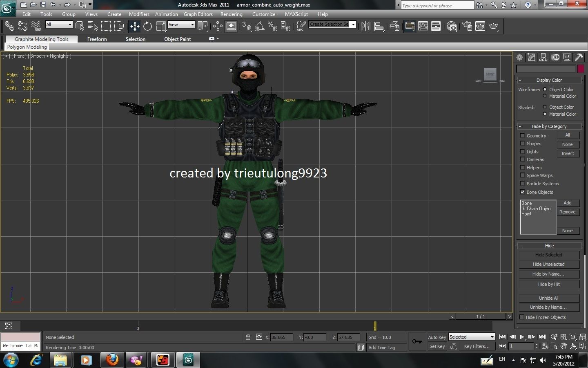This screenshot has width=588, height=368.
Task: Open the Quick Access toolbar dropdown arrow
Action: pos(90,5)
